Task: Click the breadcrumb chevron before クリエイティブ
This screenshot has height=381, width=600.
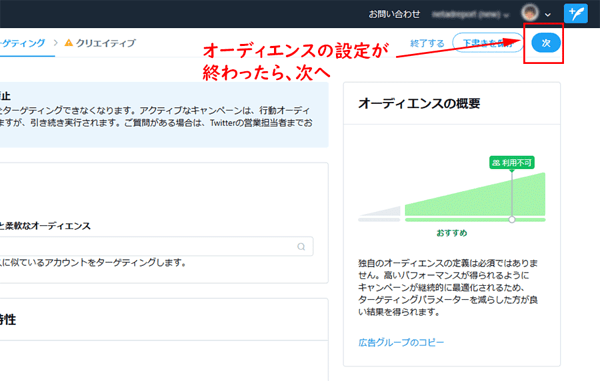Action: tap(55, 43)
